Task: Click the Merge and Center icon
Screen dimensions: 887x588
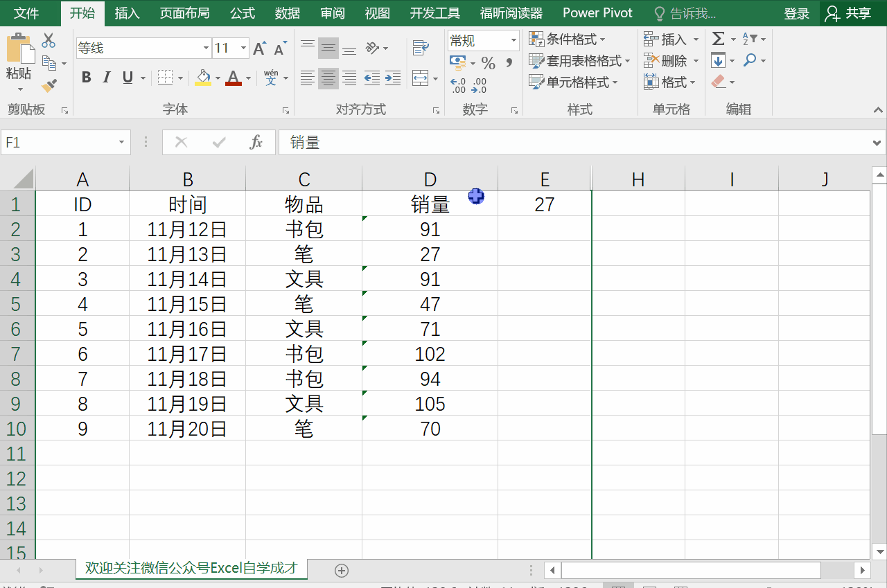Action: [420, 78]
